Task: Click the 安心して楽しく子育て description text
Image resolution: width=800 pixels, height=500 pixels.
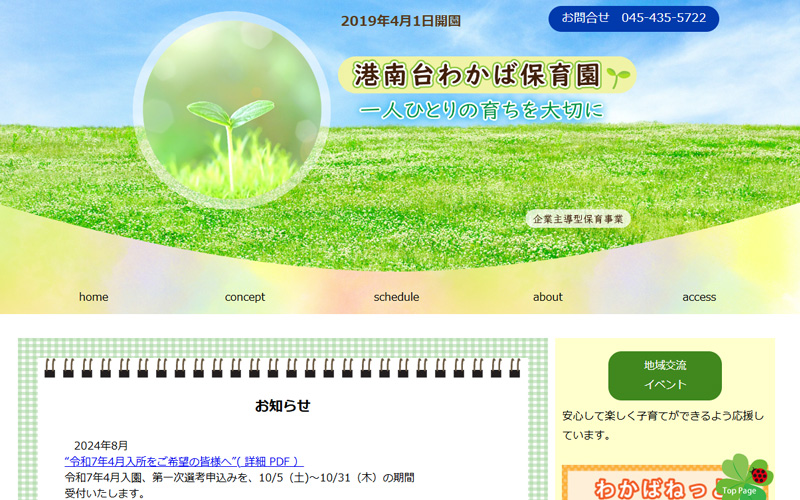Action: coord(663,426)
